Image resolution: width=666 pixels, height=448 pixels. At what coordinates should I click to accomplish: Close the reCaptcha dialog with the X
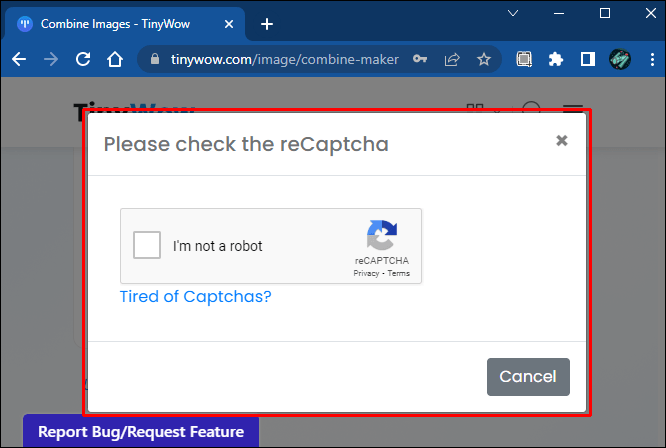[x=562, y=141]
